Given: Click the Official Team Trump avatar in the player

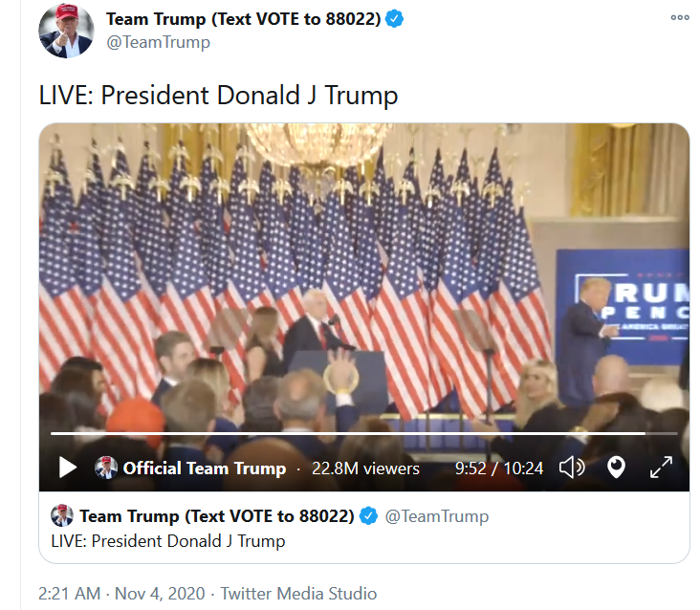Looking at the screenshot, I should click(106, 468).
